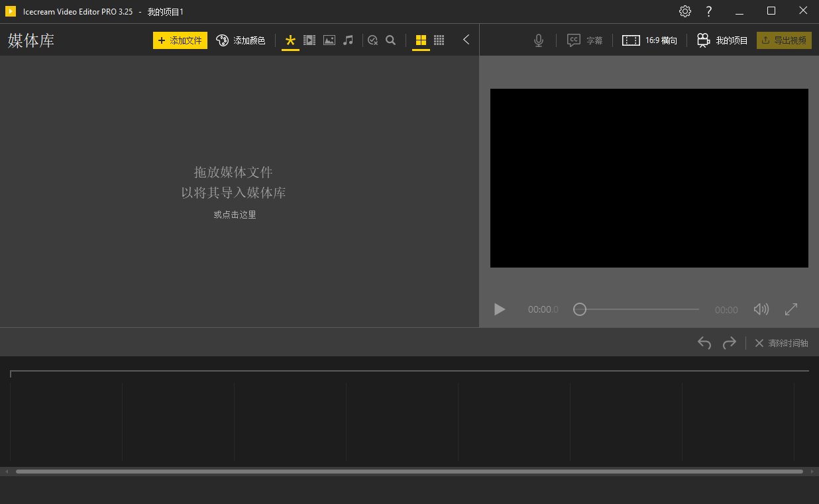Screen dimensions: 819x504
Task: Click the redo arrow above the timeline
Action: (x=730, y=343)
